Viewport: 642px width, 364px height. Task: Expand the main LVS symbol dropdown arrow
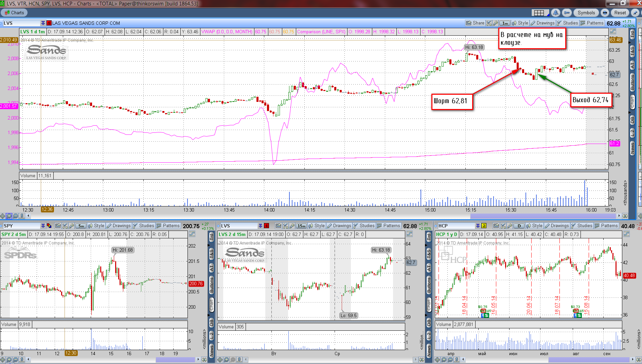coord(43,23)
